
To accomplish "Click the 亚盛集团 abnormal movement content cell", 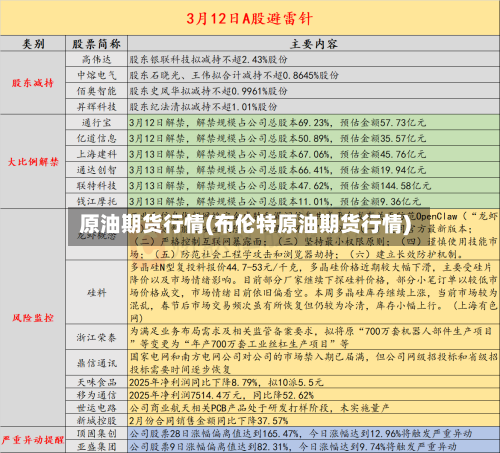I will [x=313, y=446].
